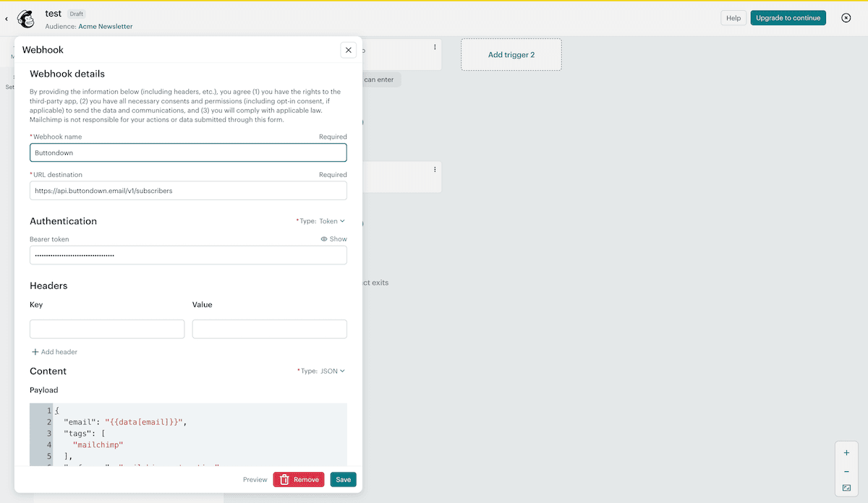Viewport: 868px width, 503px height.
Task: Exit the builder via the circled X icon
Action: coord(846,18)
